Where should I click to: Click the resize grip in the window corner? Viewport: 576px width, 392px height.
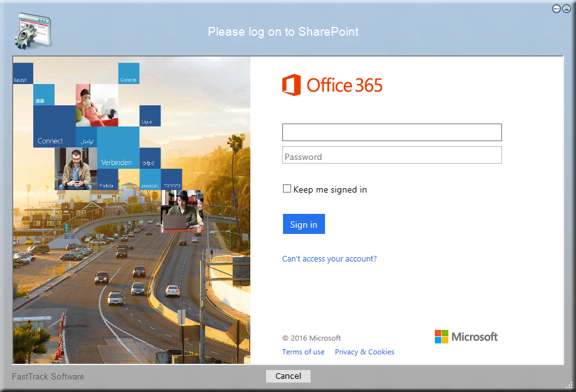[569, 385]
